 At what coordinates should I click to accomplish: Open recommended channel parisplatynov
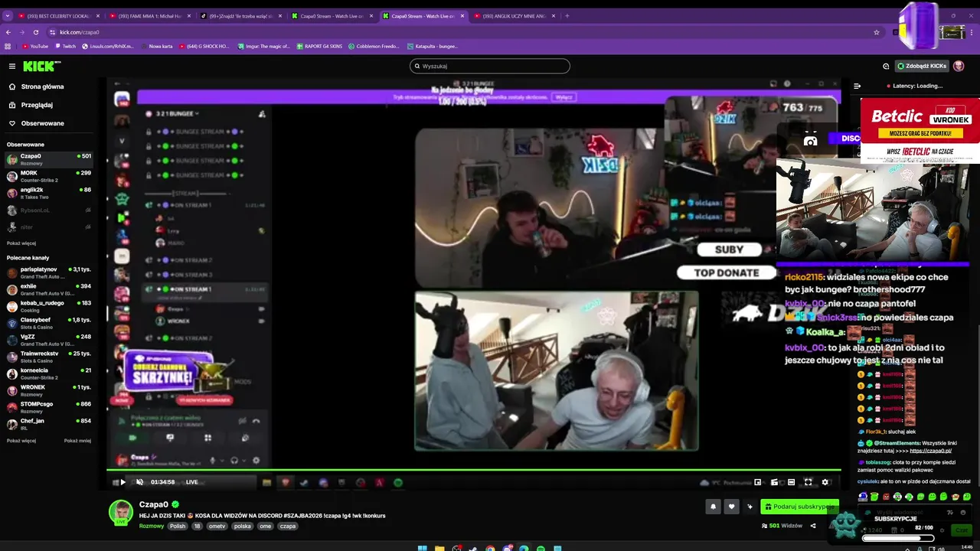tap(49, 272)
